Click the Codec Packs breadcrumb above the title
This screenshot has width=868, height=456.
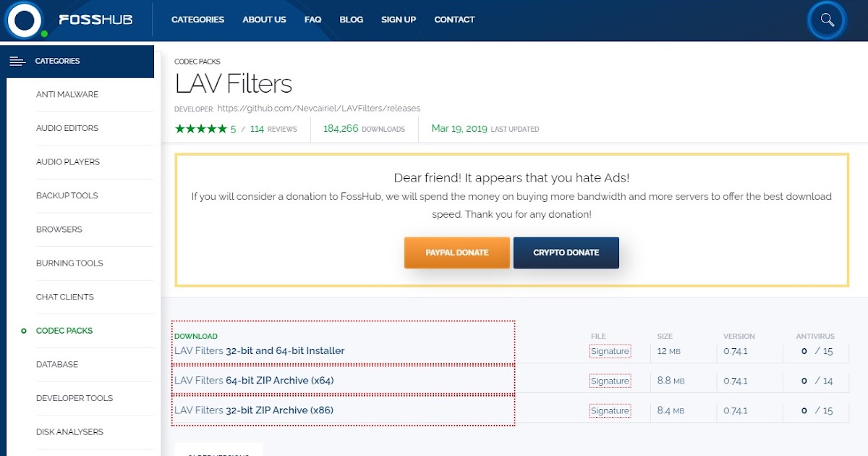pos(197,62)
